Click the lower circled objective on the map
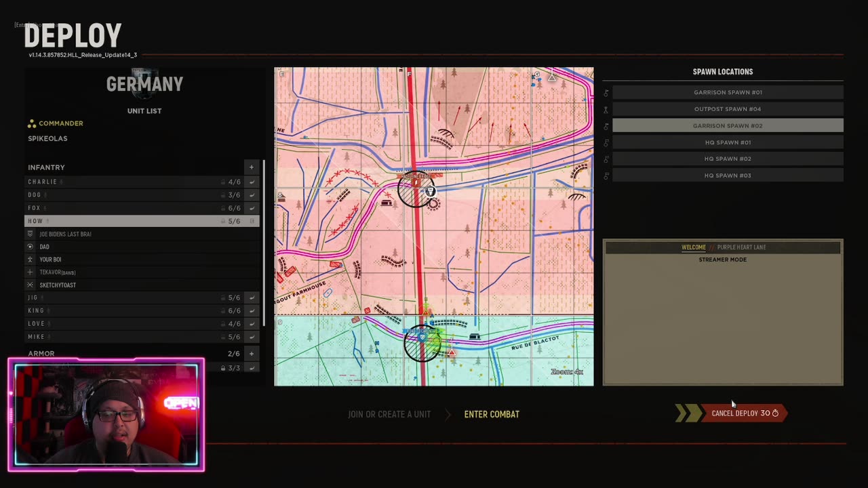 422,344
